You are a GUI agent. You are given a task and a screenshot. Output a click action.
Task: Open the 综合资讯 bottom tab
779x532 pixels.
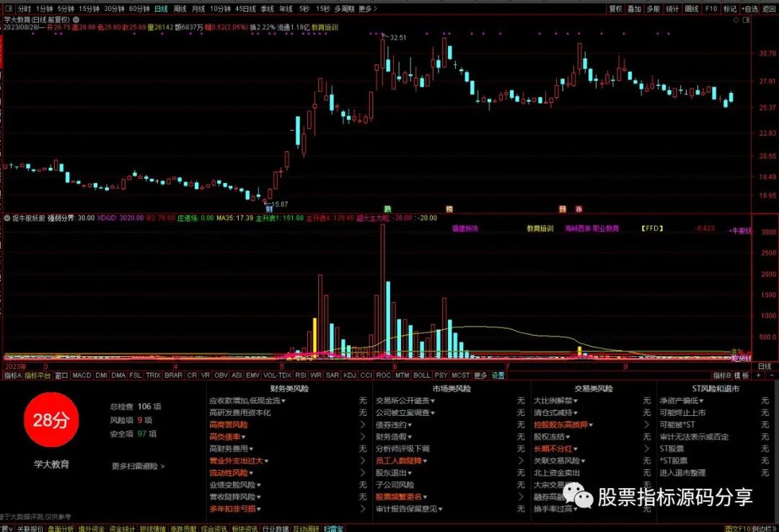[214, 529]
